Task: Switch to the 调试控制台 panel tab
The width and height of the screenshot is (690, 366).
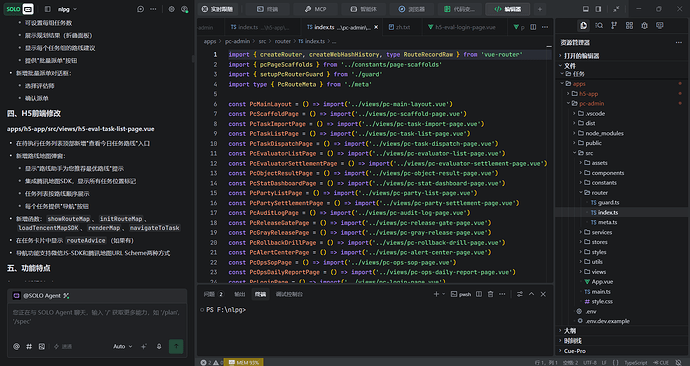Action: click(x=289, y=294)
